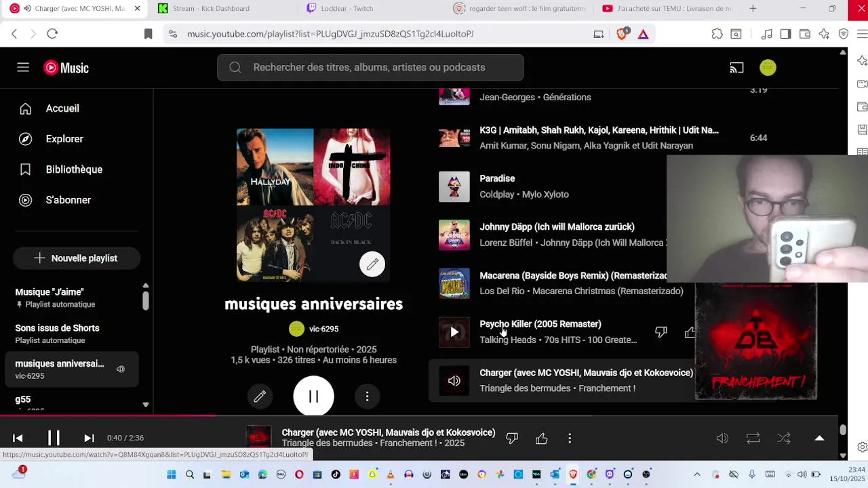The width and height of the screenshot is (868, 488).
Task: Open the Triangle des bermudes artist link in list
Action: tap(525, 388)
